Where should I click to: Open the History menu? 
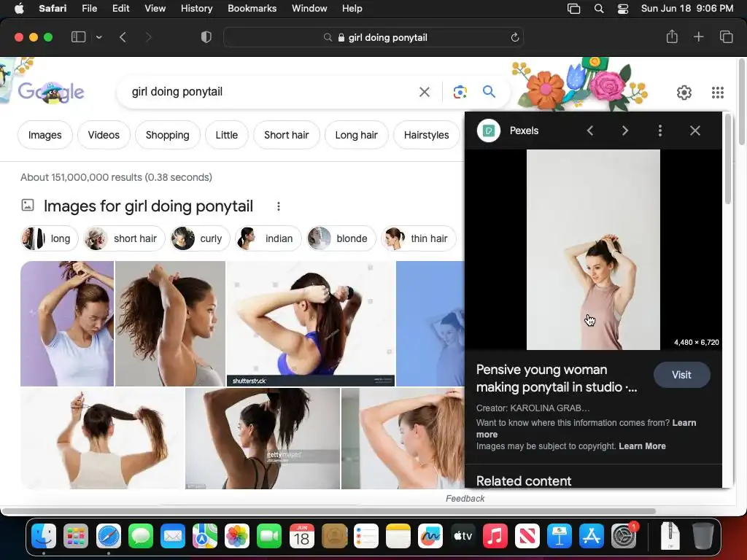click(196, 8)
